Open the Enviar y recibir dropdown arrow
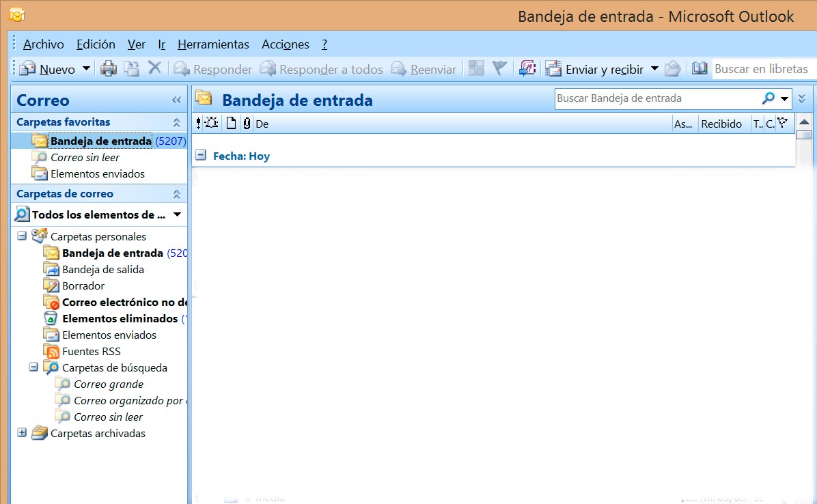Image resolution: width=817 pixels, height=504 pixels. pos(655,69)
